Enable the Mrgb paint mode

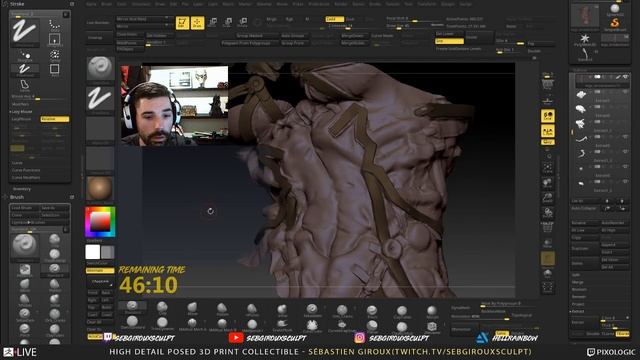271,19
